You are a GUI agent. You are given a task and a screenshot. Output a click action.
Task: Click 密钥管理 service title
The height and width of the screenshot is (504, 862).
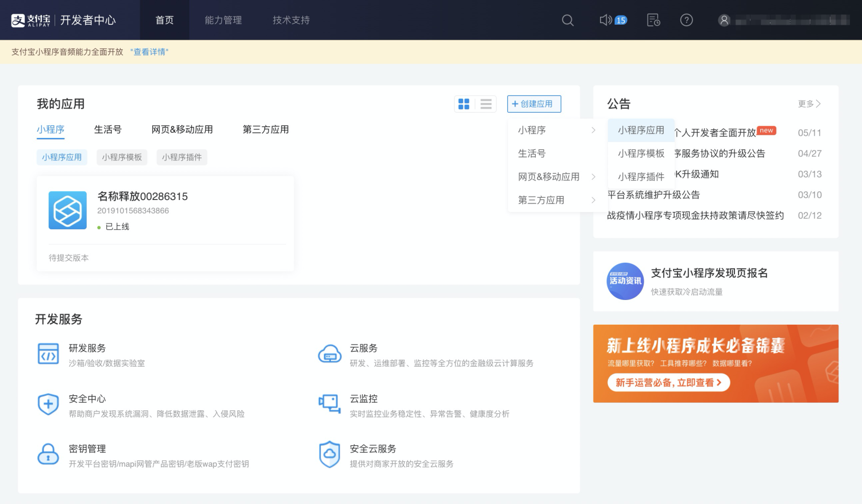87,449
